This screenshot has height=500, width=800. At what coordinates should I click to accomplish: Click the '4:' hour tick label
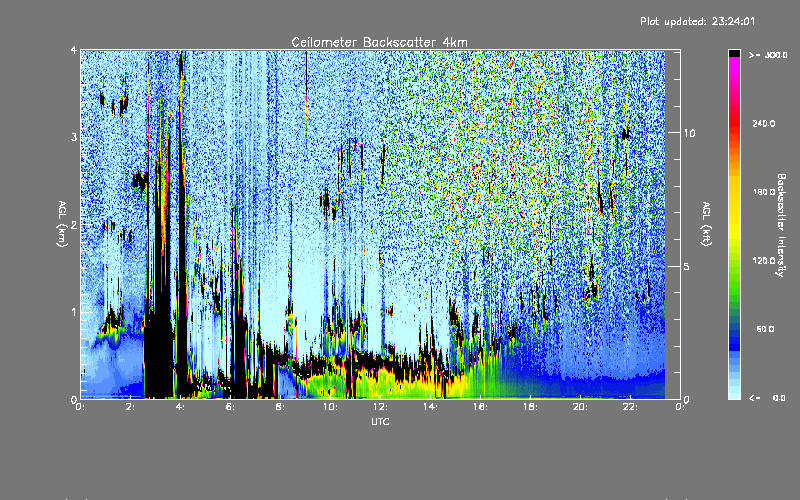point(181,407)
